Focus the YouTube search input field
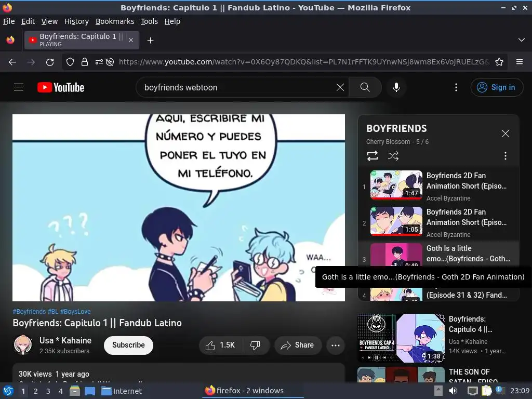 [x=237, y=87]
